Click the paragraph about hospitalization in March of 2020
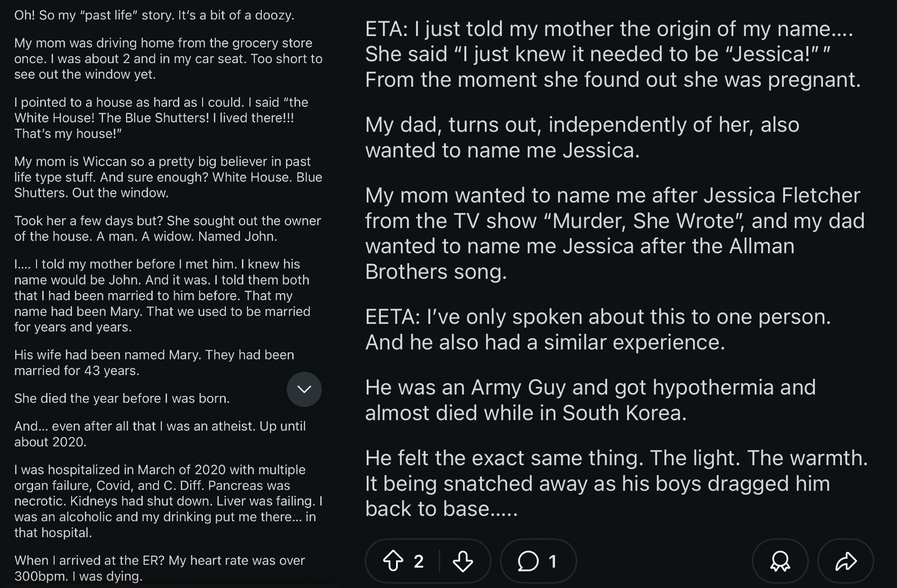 [168, 501]
